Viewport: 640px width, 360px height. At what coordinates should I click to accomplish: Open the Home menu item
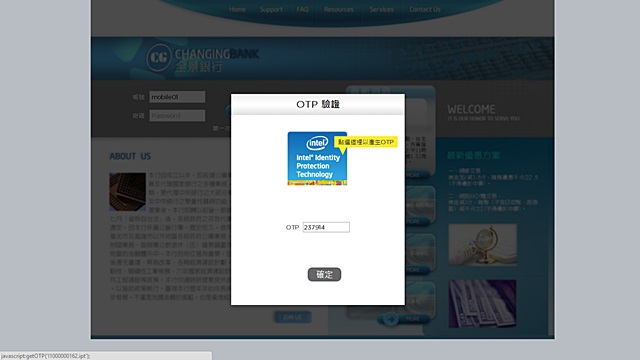point(237,9)
